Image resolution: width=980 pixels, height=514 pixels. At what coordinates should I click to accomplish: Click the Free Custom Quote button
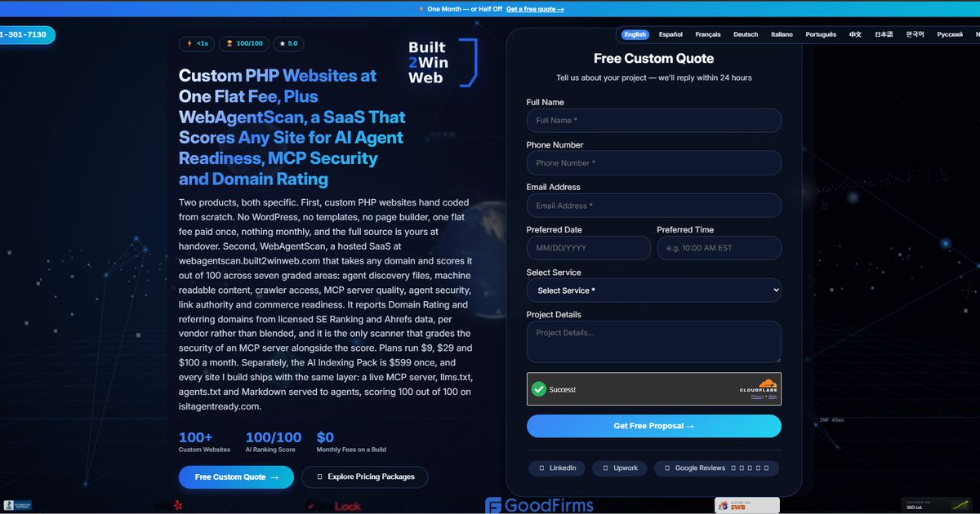236,477
